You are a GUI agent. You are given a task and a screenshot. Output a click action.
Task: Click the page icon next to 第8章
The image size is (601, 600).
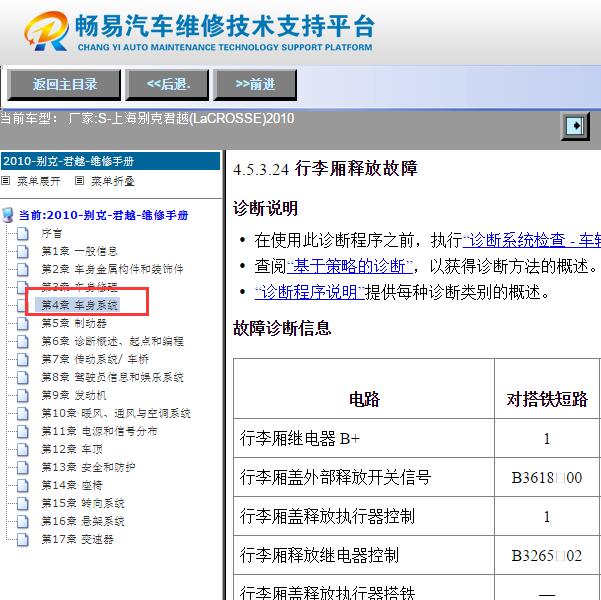tap(23, 377)
